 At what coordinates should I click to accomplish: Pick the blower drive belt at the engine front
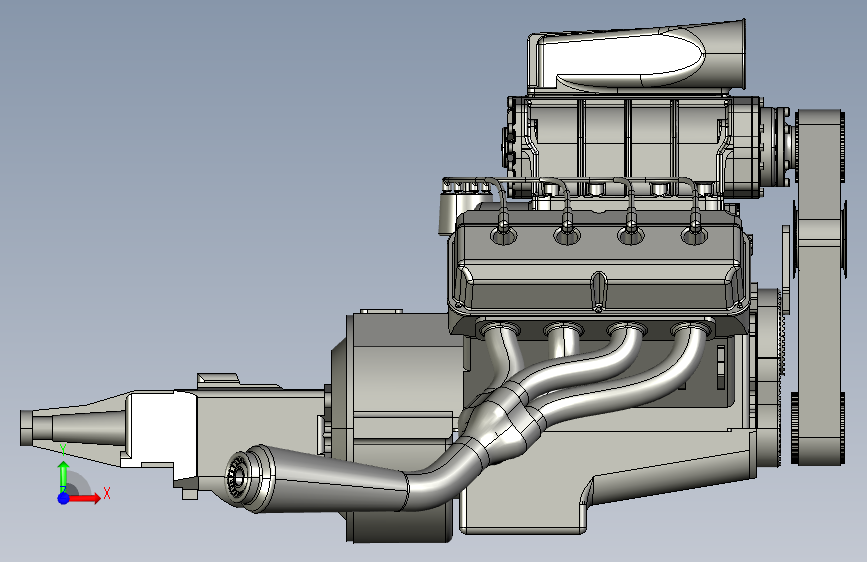point(819,287)
